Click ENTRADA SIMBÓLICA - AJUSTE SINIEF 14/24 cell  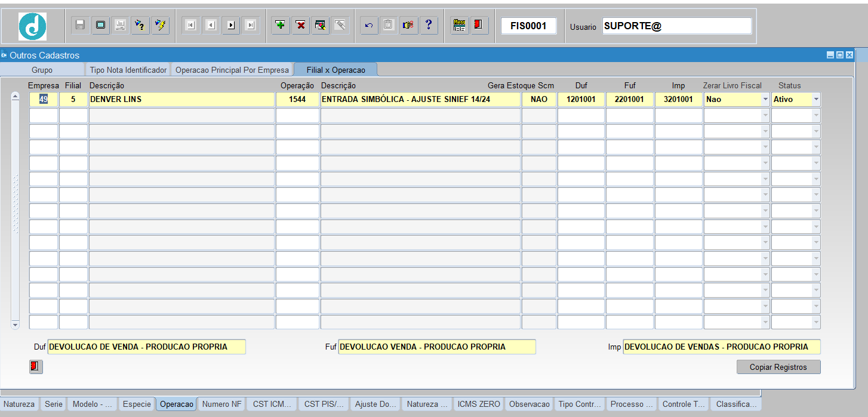click(420, 100)
